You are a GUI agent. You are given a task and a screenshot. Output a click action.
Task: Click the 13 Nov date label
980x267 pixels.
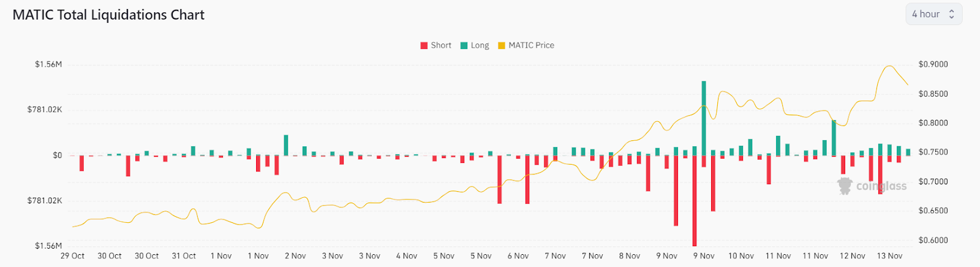tap(889, 256)
